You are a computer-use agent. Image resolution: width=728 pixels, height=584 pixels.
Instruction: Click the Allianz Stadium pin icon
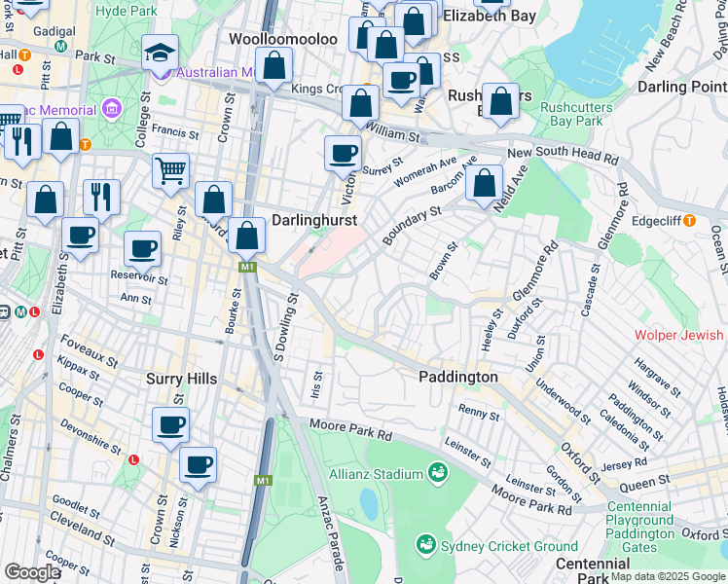click(x=438, y=473)
